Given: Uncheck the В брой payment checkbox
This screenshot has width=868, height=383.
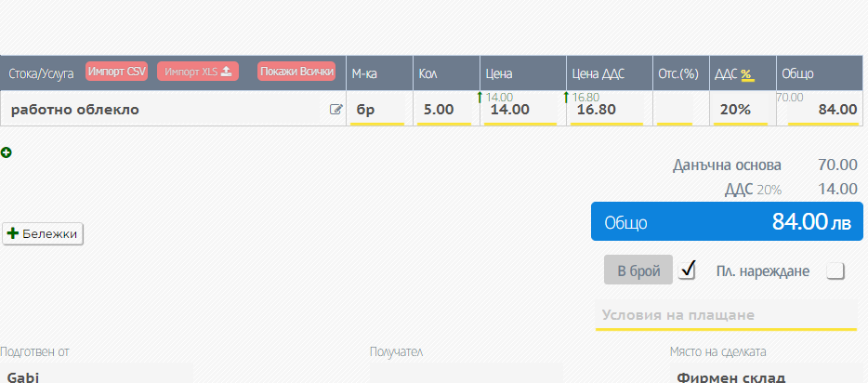Looking at the screenshot, I should 688,271.
